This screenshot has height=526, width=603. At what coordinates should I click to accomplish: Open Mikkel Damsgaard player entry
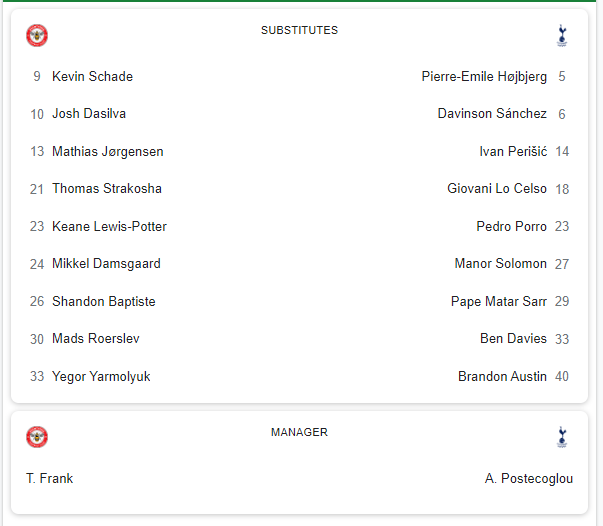pyautogui.click(x=106, y=264)
